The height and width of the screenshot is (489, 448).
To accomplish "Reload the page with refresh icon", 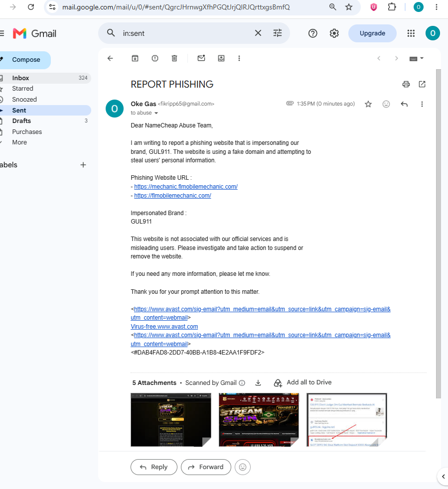I will point(31,7).
